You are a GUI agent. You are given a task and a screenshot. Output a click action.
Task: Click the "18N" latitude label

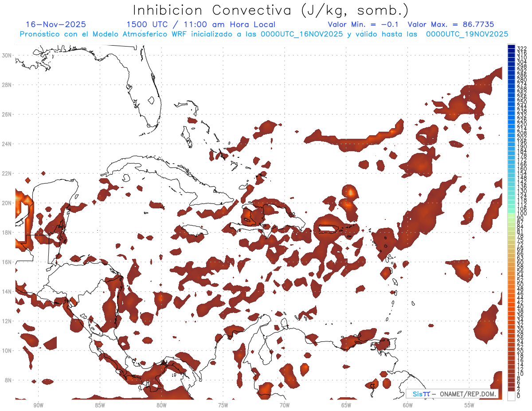pos(7,232)
